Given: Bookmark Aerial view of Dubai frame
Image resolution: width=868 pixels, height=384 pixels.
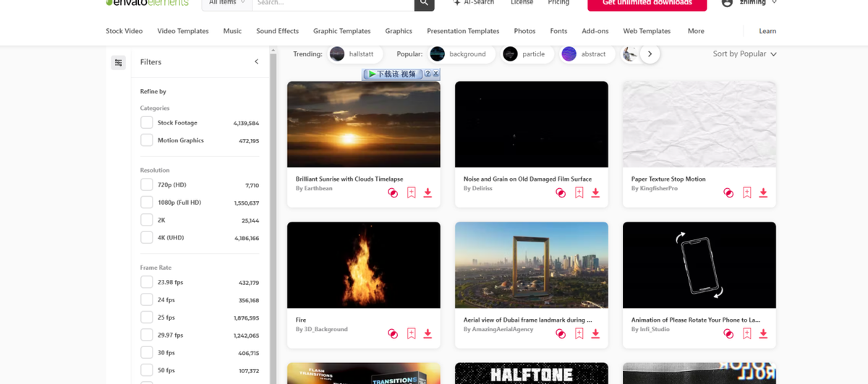Looking at the screenshot, I should coord(579,333).
